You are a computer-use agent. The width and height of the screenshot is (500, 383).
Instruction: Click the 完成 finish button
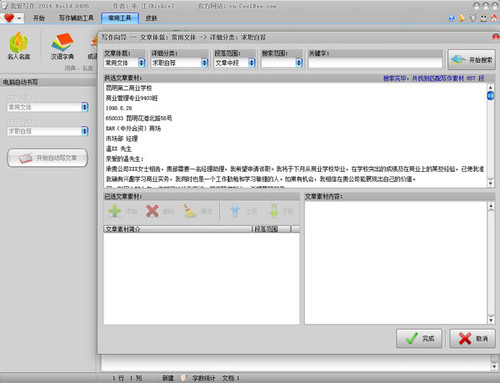[x=419, y=339]
